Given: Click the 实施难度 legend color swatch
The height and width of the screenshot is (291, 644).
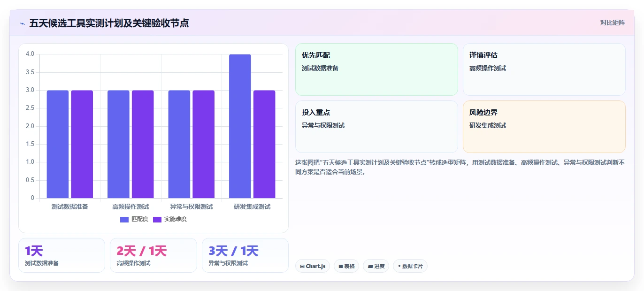Looking at the screenshot, I should click(x=157, y=220).
